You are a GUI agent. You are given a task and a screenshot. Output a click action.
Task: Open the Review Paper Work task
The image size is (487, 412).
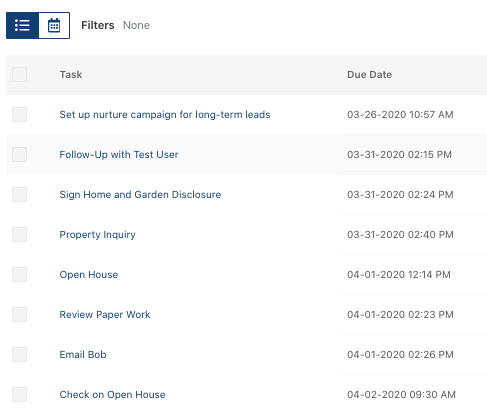(105, 315)
